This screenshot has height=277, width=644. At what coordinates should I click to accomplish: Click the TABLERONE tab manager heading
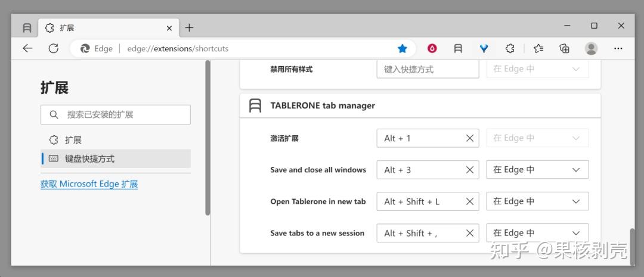click(323, 105)
